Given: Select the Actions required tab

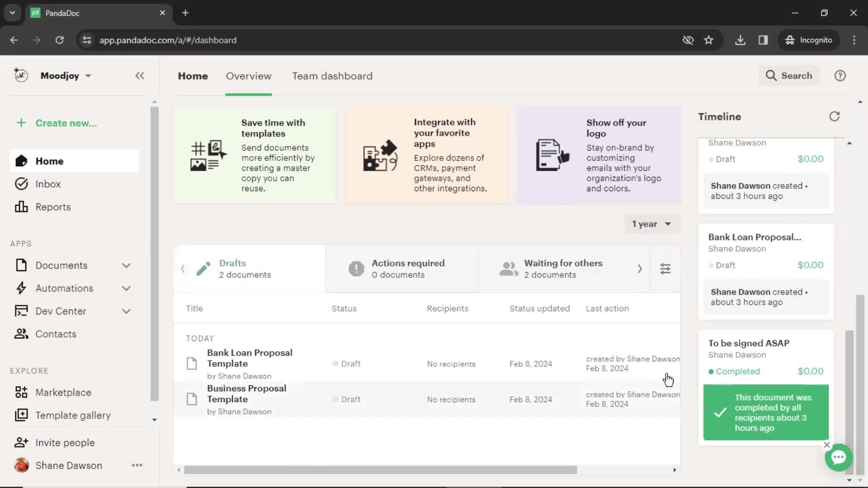Looking at the screenshot, I should pyautogui.click(x=402, y=269).
